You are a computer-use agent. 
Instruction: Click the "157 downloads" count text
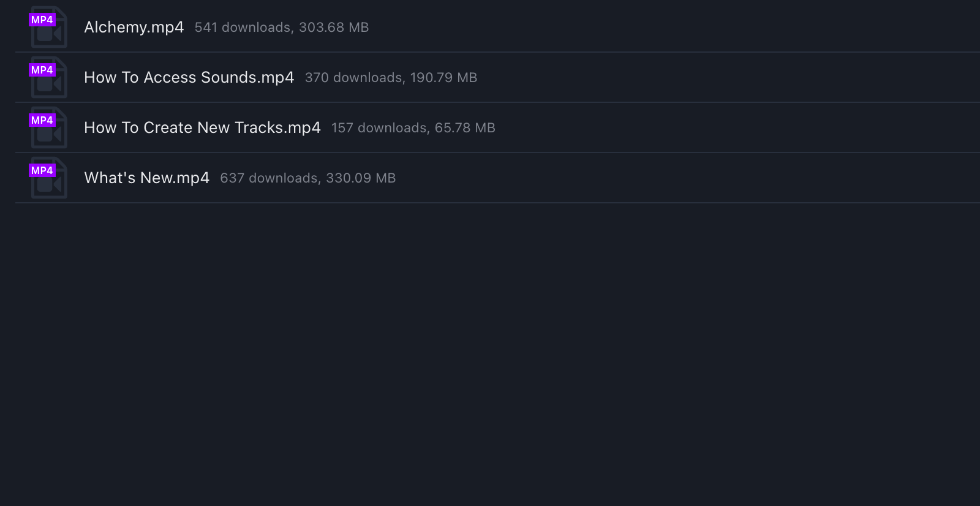coord(380,128)
